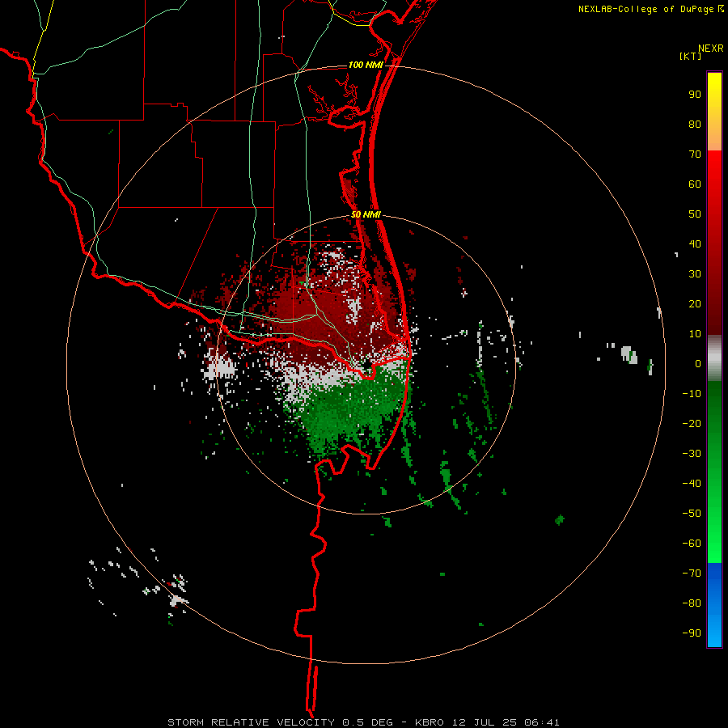728x728 pixels.
Task: Click the positive 10 knot scale label
Action: [x=695, y=334]
